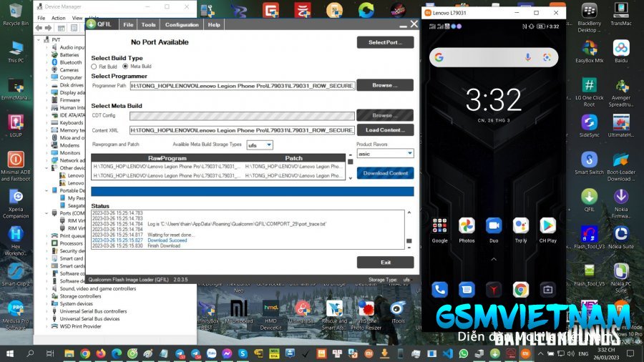This screenshot has width=644, height=362.
Task: Open the SideSync desktop icon
Action: [x=589, y=125]
